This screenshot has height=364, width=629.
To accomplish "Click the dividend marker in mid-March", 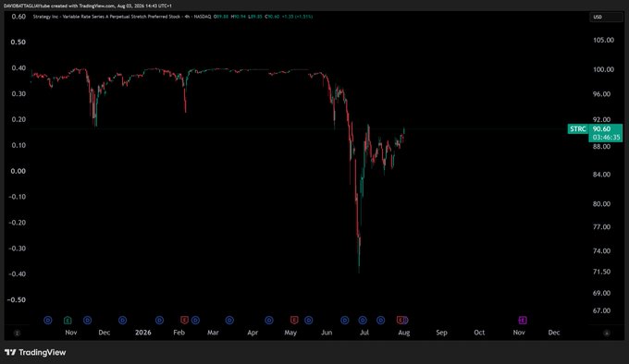I will click(x=229, y=320).
